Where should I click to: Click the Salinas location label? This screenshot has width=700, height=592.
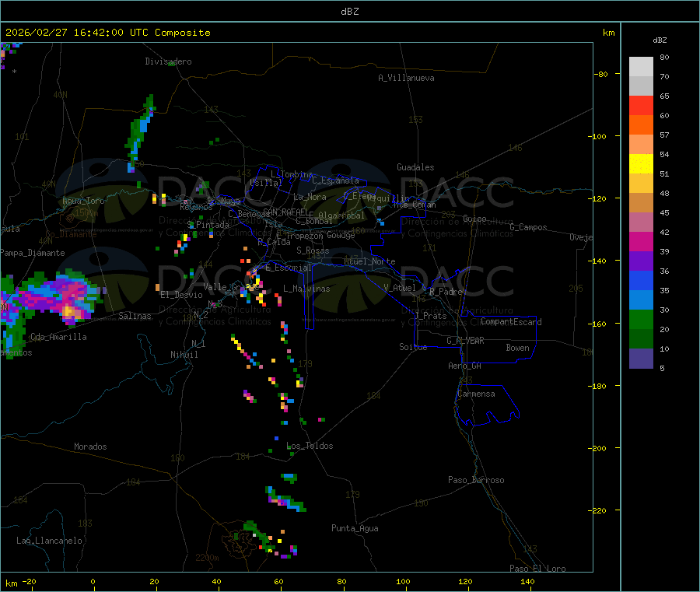[x=135, y=316]
